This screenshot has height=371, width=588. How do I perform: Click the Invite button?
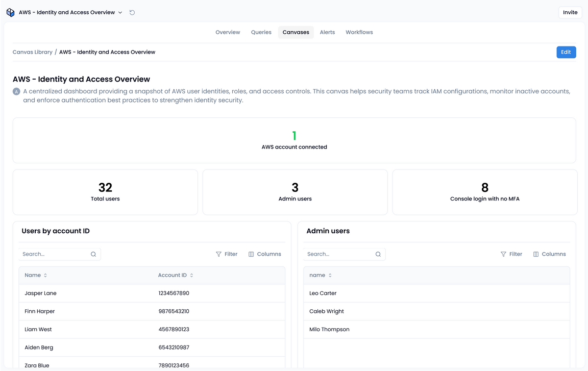point(570,12)
